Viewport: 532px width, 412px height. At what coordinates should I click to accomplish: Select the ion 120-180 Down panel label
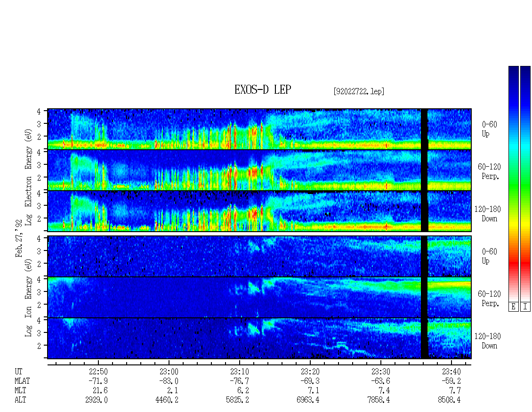488,341
